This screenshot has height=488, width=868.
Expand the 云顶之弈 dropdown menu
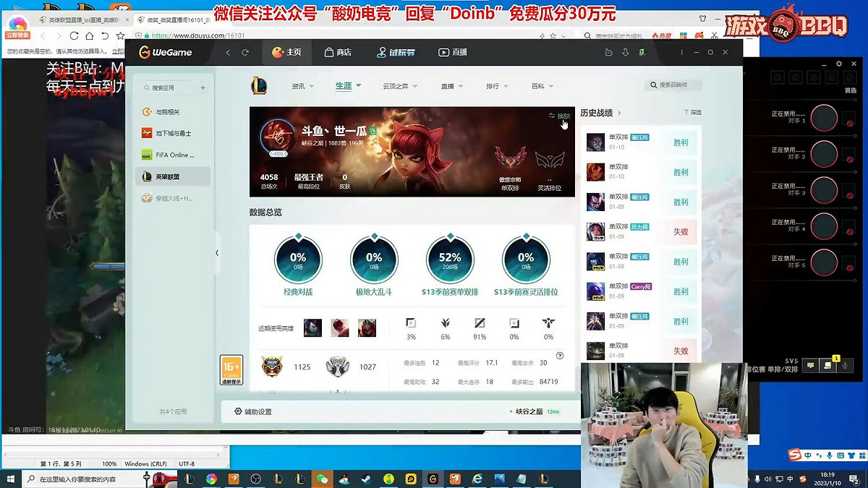pyautogui.click(x=400, y=86)
